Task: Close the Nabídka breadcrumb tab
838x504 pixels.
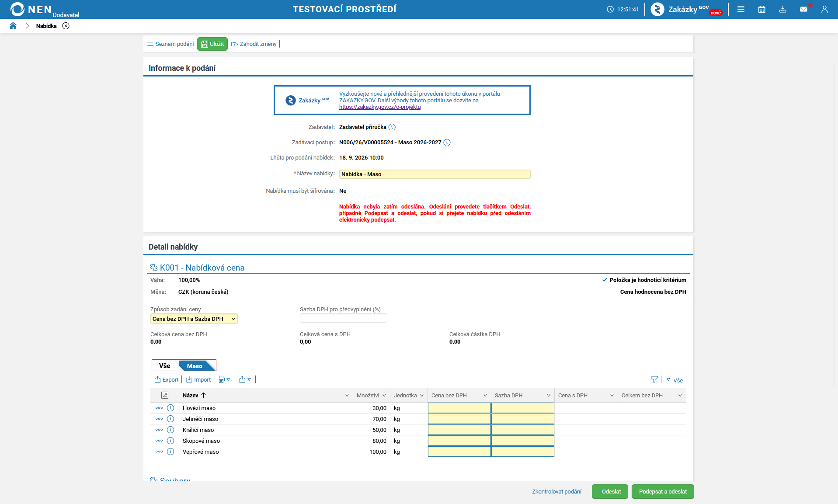Action: (x=66, y=26)
